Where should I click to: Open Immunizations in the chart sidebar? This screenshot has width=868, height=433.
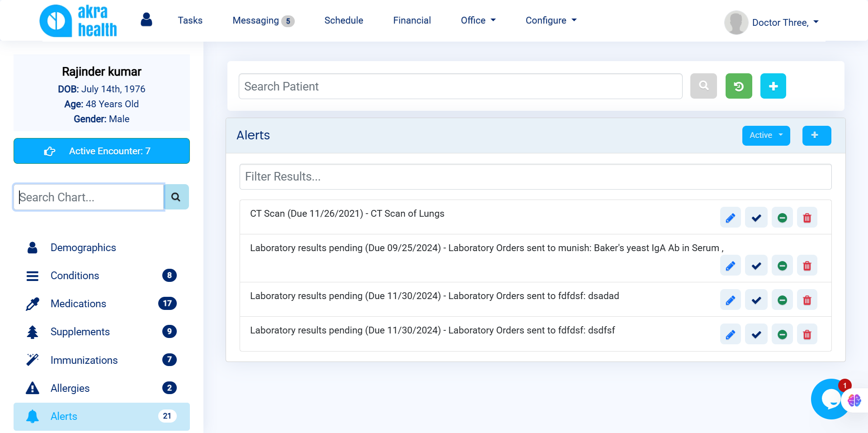[x=102, y=360]
